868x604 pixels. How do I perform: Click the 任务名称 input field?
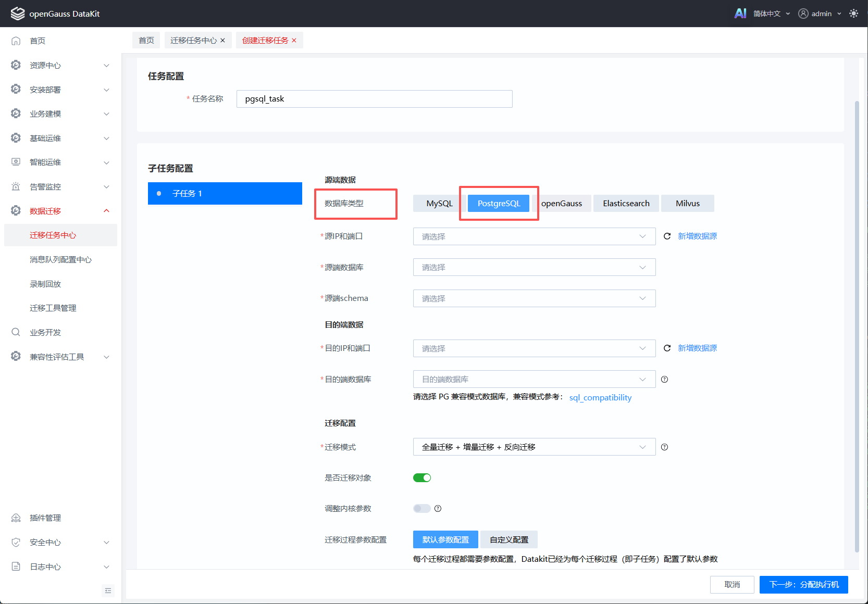[375, 99]
